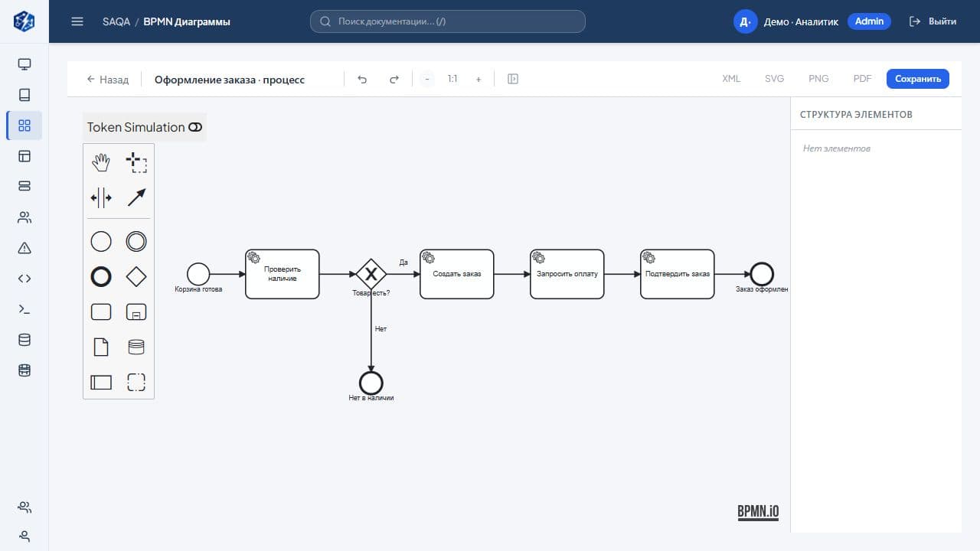
Task: Choose the space tool in palette
Action: 101,197
